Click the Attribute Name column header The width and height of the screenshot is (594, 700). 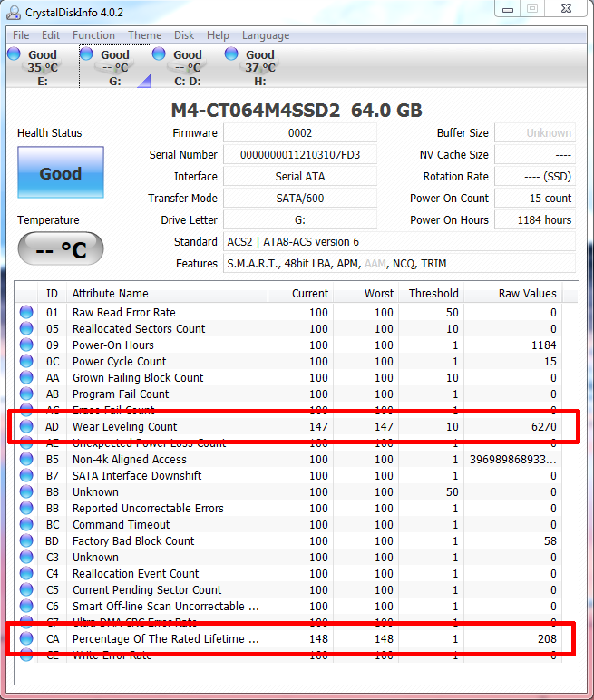(167, 293)
